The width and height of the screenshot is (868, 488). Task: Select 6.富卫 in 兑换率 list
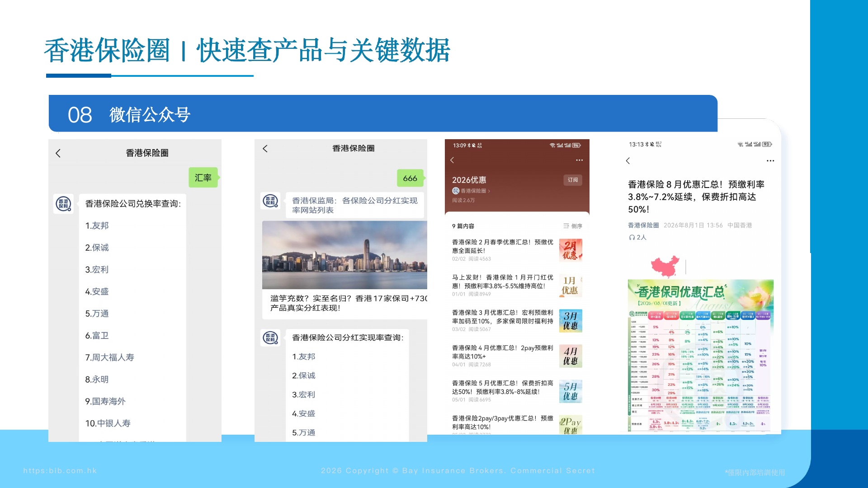click(x=97, y=336)
